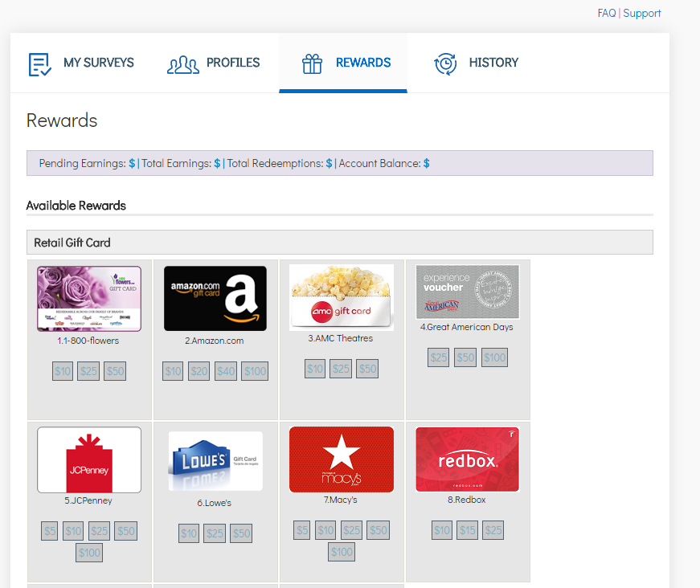Choose the Great American Days voucher image

467,292
